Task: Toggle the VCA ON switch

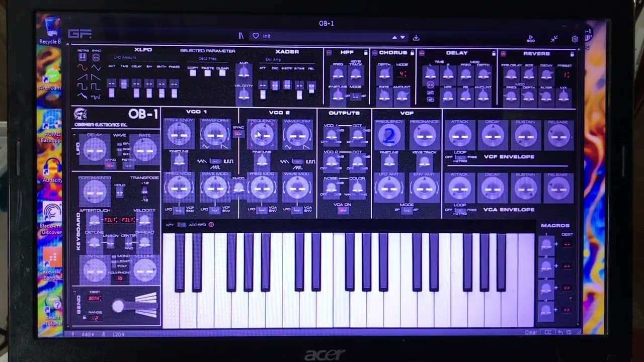Action: pos(343,210)
